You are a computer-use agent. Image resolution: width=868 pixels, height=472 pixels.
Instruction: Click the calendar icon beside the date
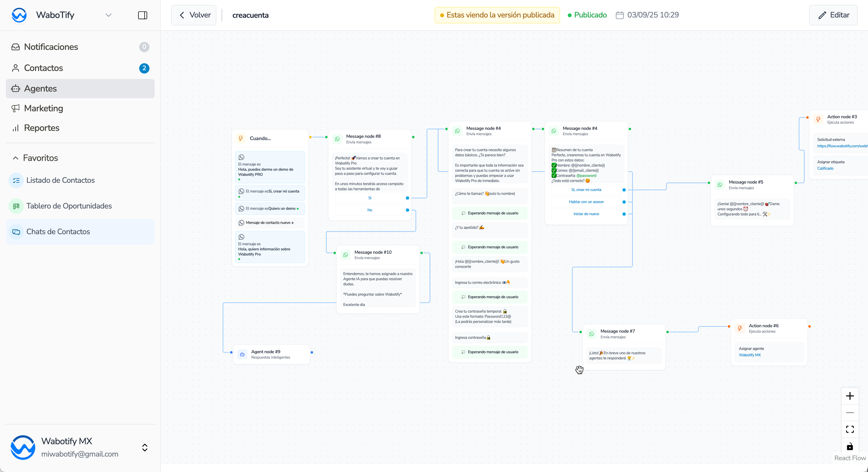pyautogui.click(x=620, y=15)
